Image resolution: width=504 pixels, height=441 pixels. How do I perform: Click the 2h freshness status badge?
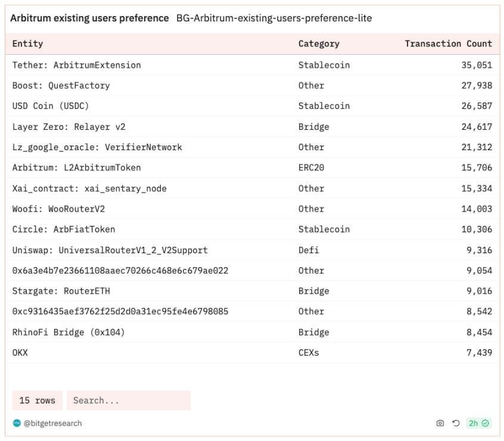coord(478,423)
